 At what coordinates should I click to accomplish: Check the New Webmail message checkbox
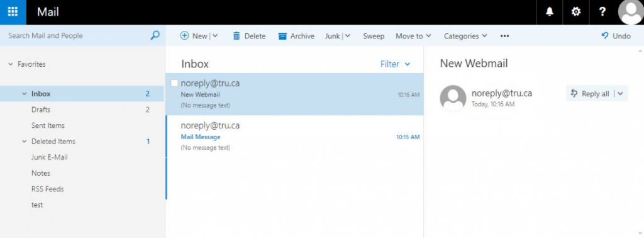tap(174, 83)
